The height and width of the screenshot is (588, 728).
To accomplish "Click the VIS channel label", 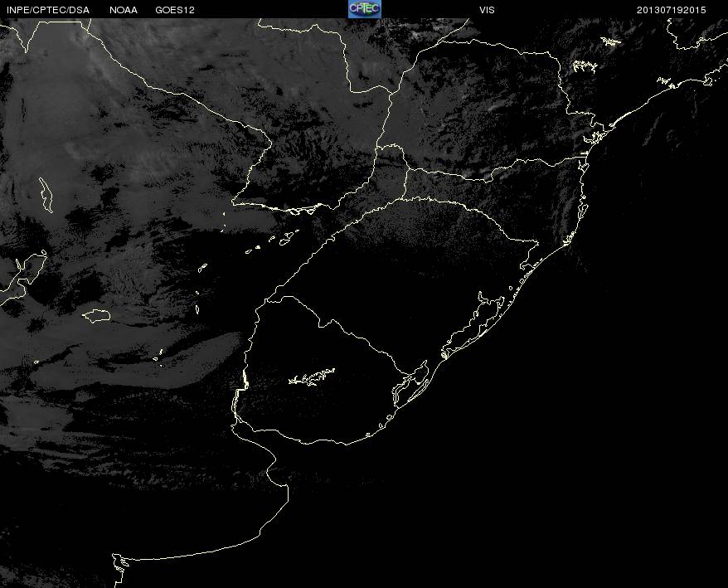I will [x=487, y=10].
